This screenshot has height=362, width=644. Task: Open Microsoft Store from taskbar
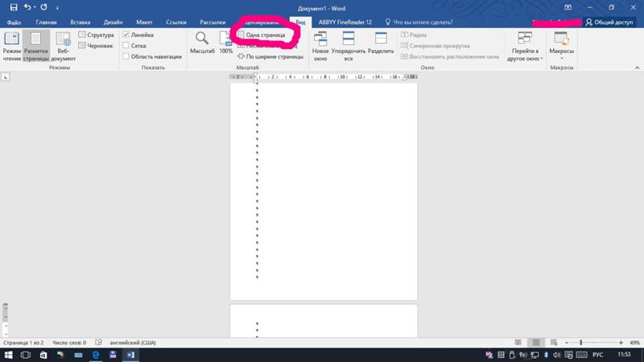[43, 355]
